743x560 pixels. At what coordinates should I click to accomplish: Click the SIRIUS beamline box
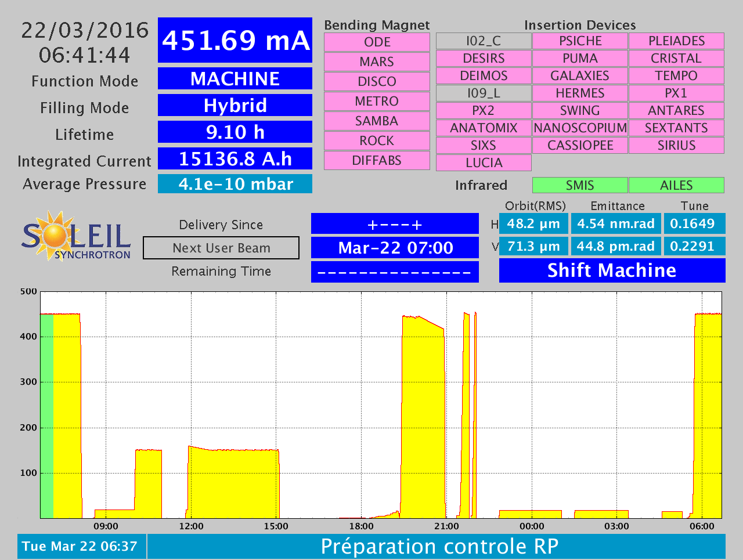click(676, 146)
